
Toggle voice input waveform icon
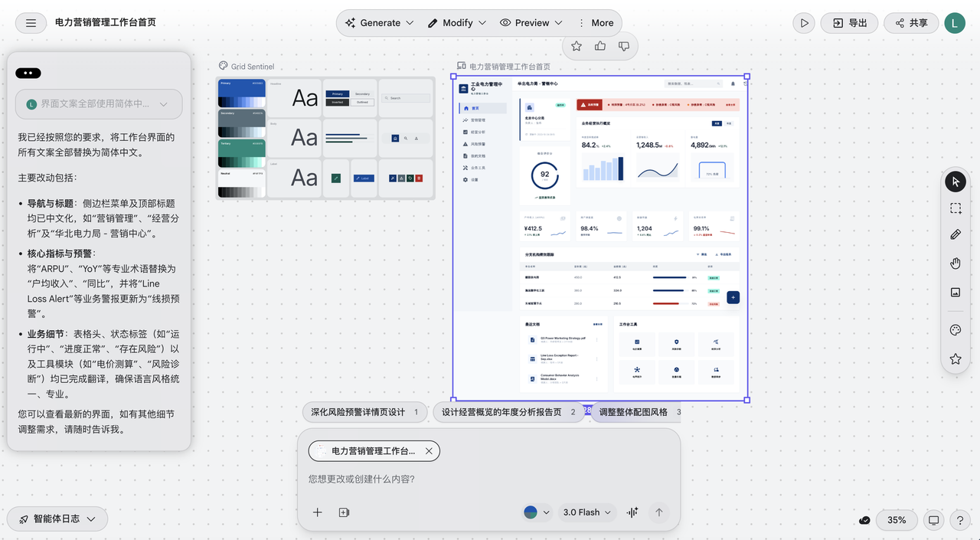632,512
